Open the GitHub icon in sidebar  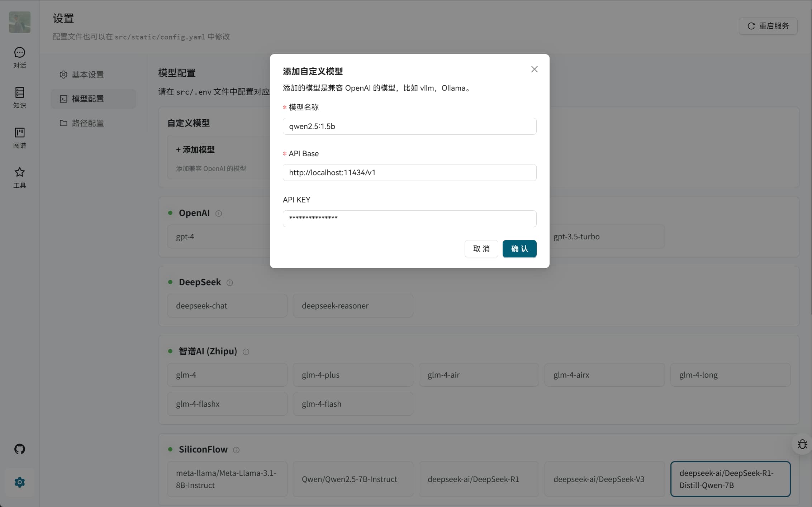point(19,449)
